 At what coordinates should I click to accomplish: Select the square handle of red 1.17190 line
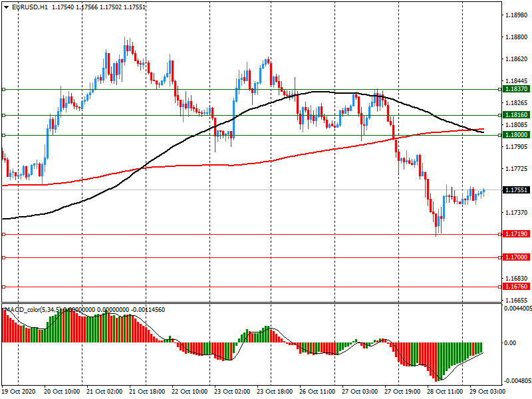click(4, 234)
